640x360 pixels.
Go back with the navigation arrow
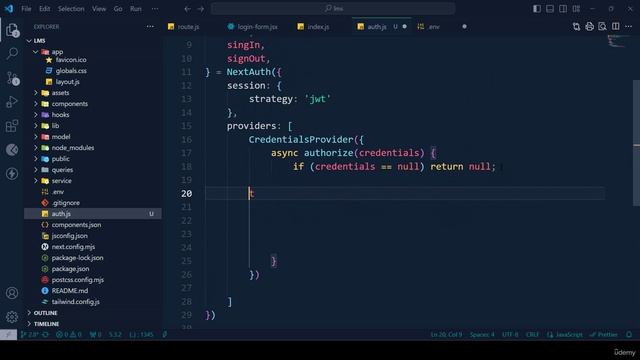tap(187, 9)
